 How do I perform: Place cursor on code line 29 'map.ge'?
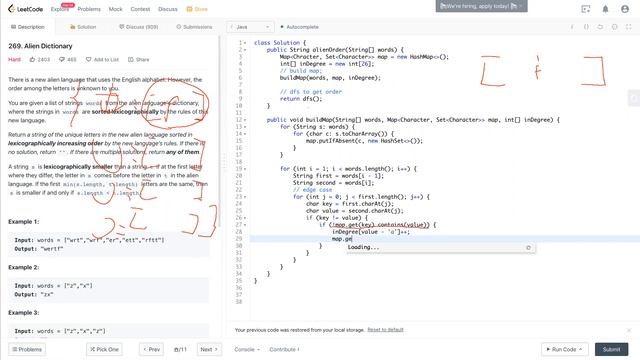[342, 239]
